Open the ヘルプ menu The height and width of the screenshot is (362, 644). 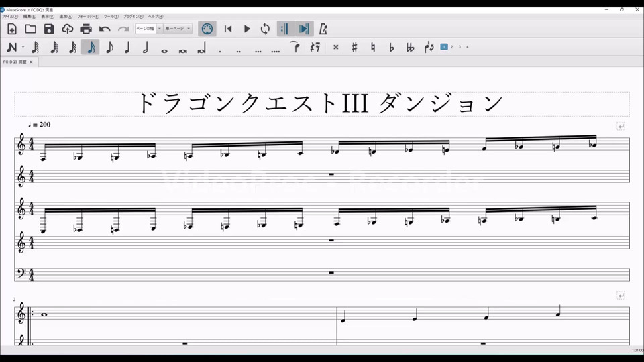click(155, 16)
